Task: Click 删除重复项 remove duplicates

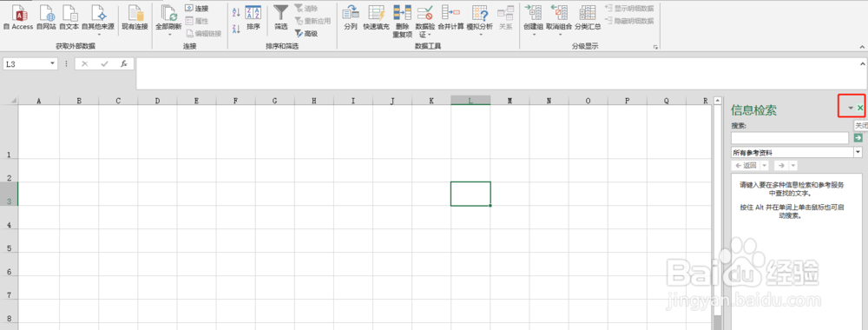Action: point(403,21)
